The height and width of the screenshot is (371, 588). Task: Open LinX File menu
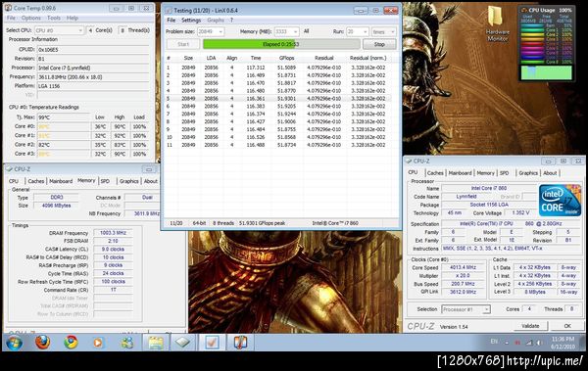(x=171, y=20)
